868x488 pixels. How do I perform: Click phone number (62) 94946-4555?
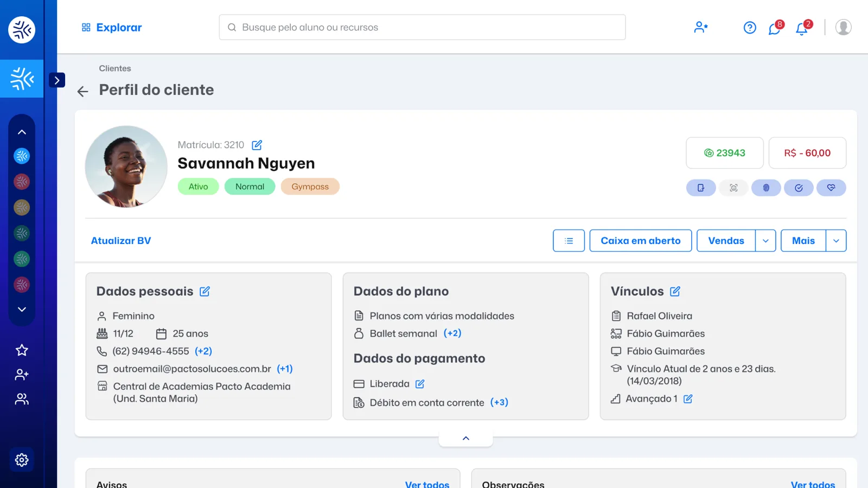pyautogui.click(x=151, y=351)
